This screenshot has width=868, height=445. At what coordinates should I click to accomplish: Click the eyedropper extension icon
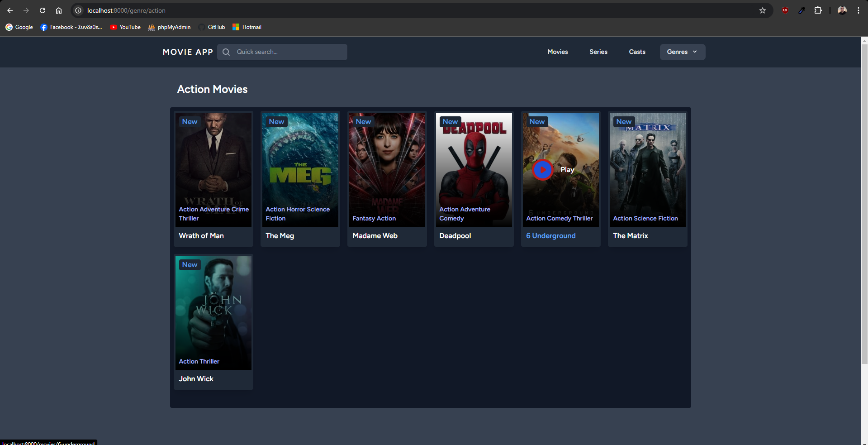[x=802, y=10]
